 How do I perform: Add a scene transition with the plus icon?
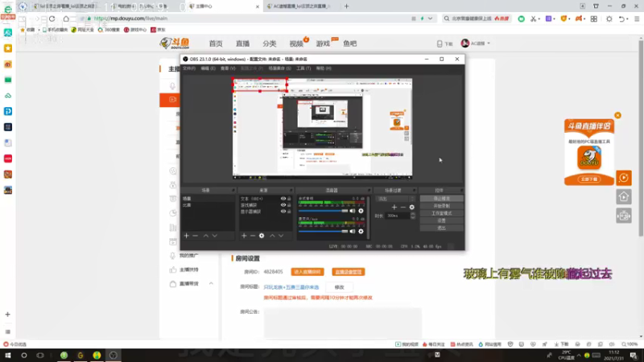click(x=394, y=208)
